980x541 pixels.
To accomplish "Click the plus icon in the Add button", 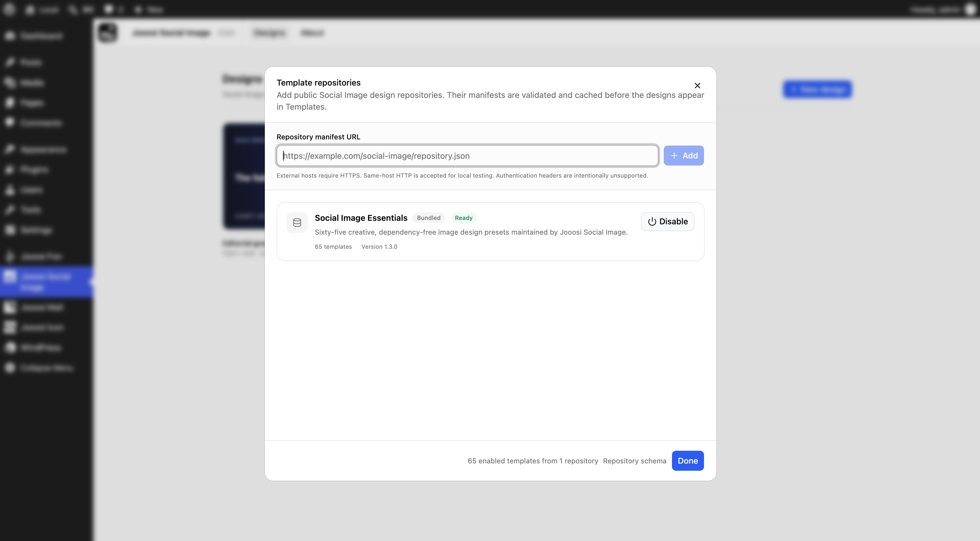I will [674, 156].
